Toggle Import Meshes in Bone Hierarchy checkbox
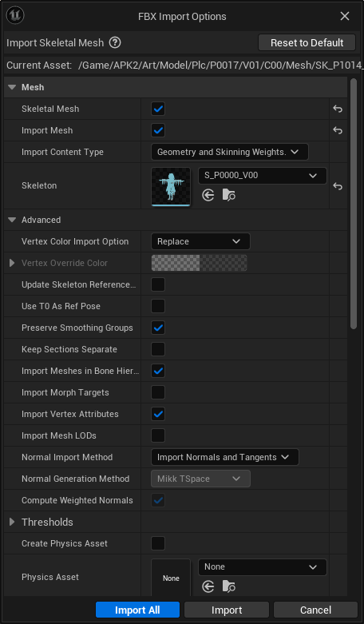Viewport: 364px width, 624px height. click(x=158, y=371)
